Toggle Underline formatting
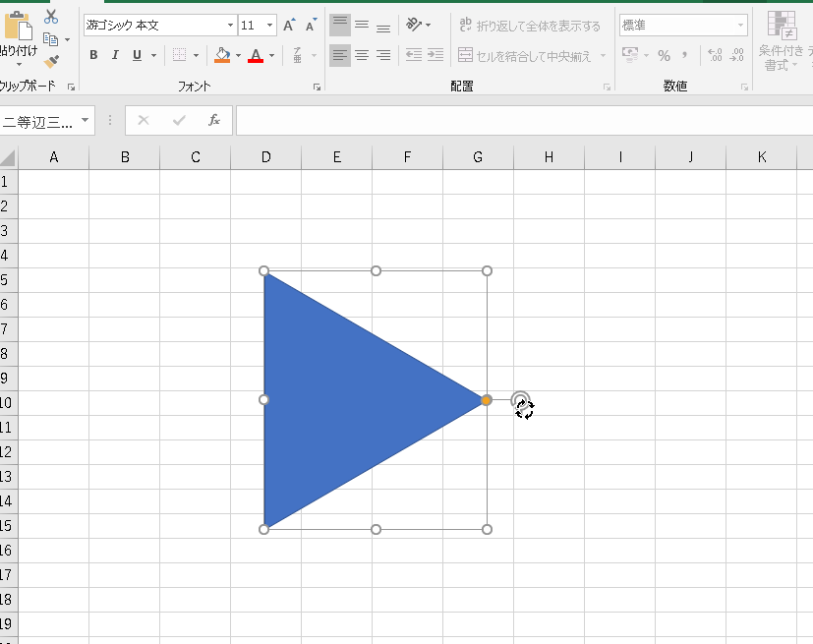 [137, 56]
